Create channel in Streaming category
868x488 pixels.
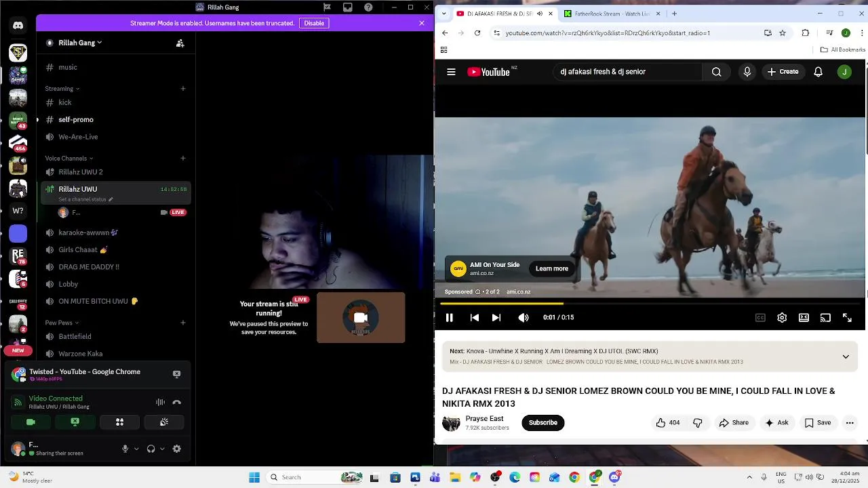pyautogui.click(x=183, y=89)
